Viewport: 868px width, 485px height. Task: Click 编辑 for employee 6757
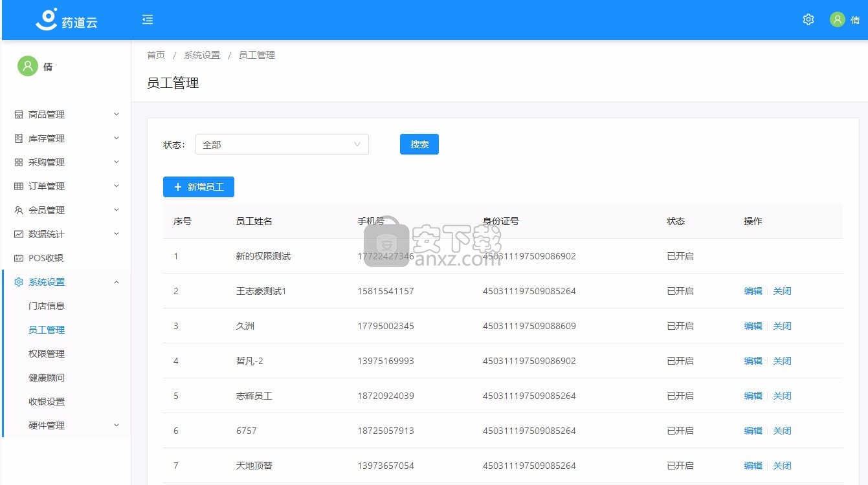coord(753,431)
